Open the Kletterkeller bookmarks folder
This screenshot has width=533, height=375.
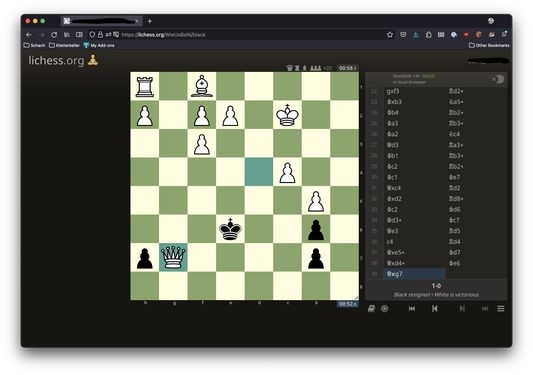(x=64, y=45)
